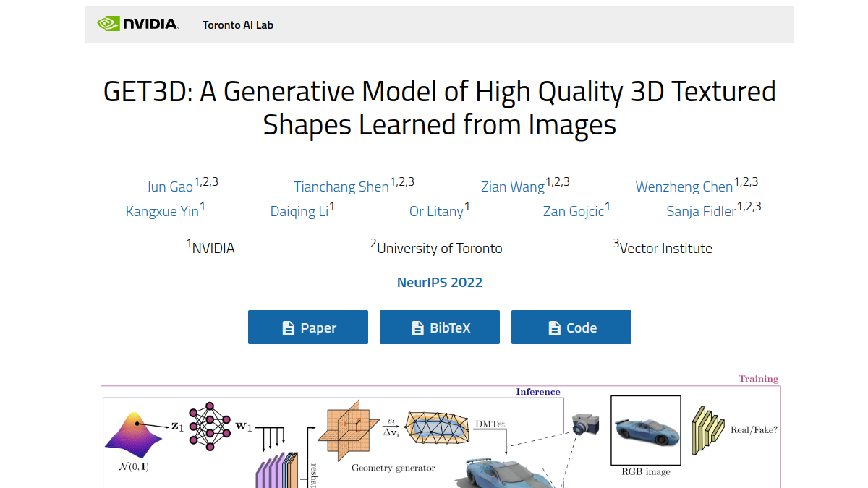Click the BibTeX button
The width and height of the screenshot is (868, 488).
point(440,328)
